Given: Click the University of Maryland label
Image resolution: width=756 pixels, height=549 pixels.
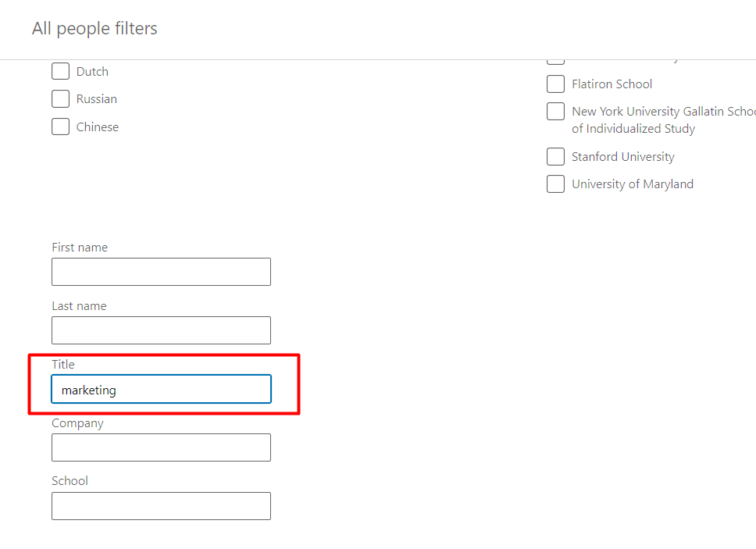Looking at the screenshot, I should click(633, 184).
